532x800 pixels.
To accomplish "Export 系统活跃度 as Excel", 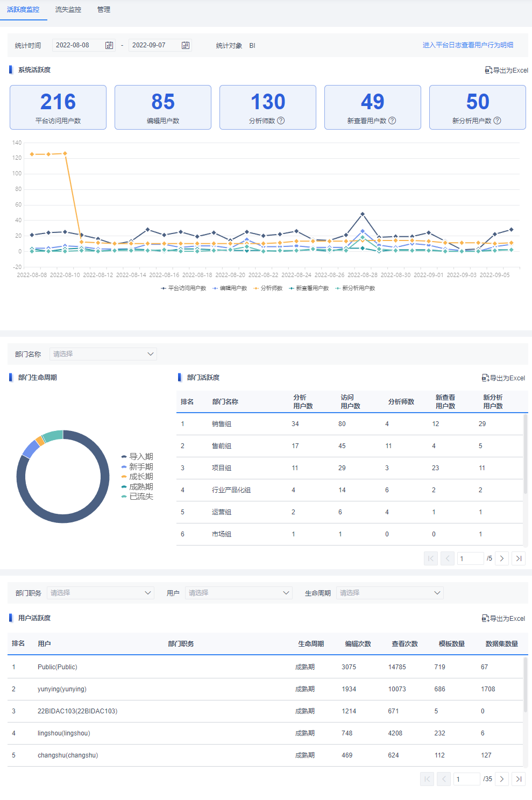I will tap(506, 70).
